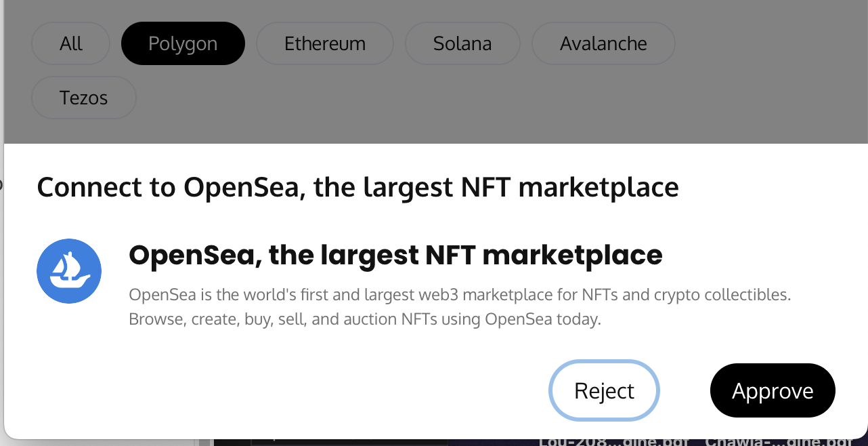Reject the OpenSea connection request

point(604,390)
